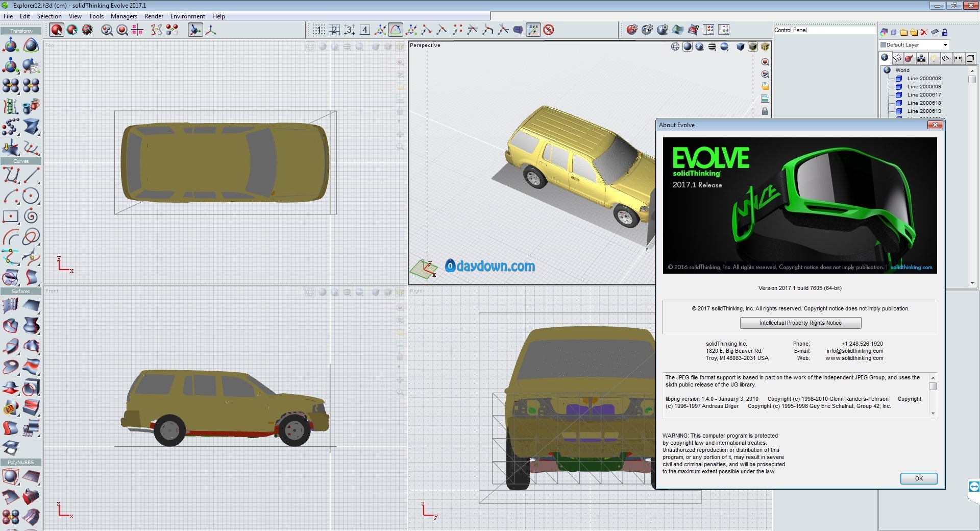Click the pink crosshair grid icon
The image size is (980, 531).
click(137, 30)
